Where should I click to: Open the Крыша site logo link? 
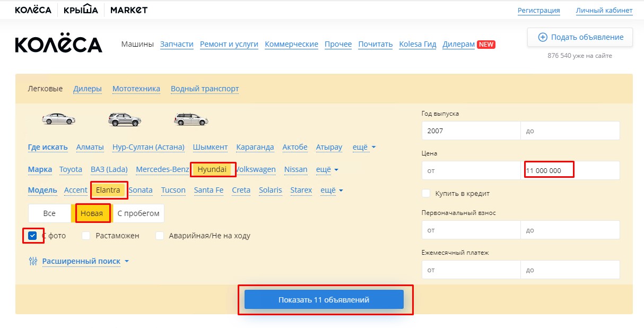click(x=81, y=10)
